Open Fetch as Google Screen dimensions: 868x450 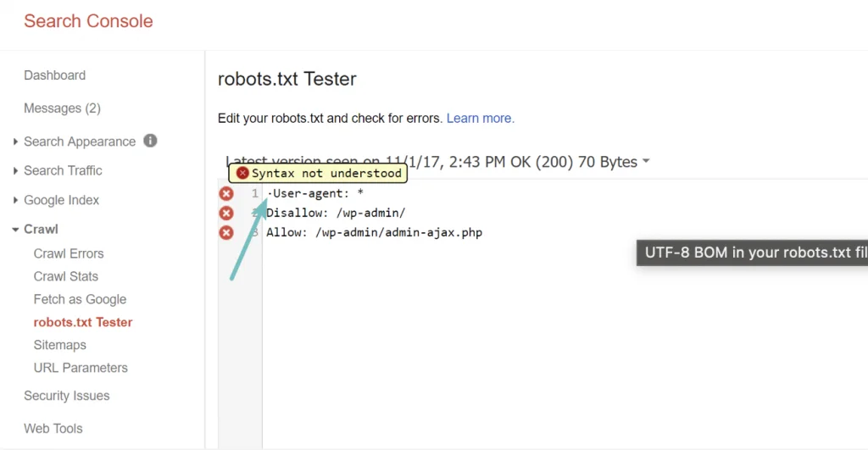tap(80, 299)
